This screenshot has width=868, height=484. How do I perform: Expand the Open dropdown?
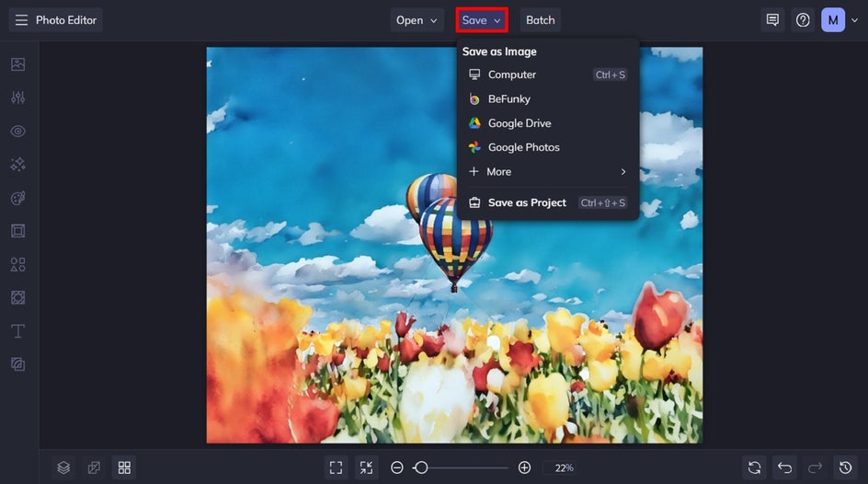pyautogui.click(x=417, y=20)
